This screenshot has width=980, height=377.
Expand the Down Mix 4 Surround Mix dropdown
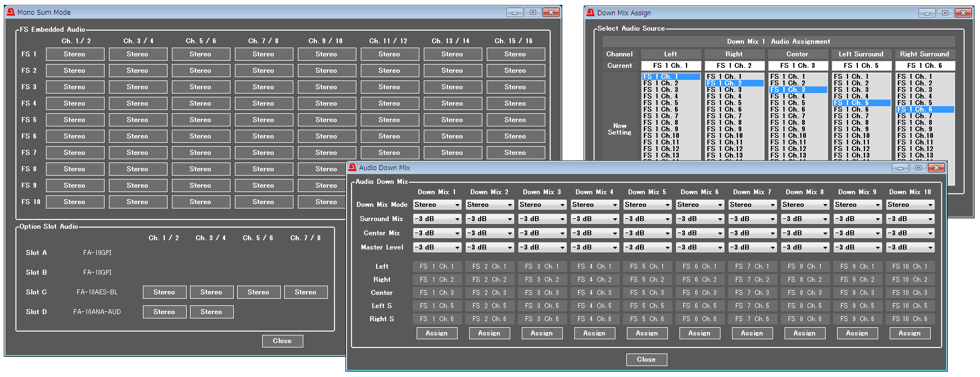(x=595, y=219)
